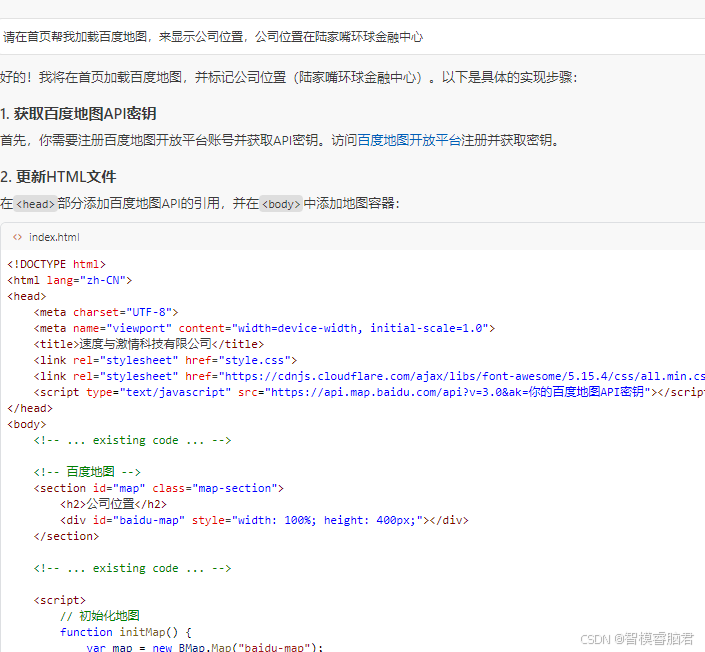Image resolution: width=705 pixels, height=652 pixels.
Task: Click the <h2>公司位置</h2> line
Action: tap(114, 504)
